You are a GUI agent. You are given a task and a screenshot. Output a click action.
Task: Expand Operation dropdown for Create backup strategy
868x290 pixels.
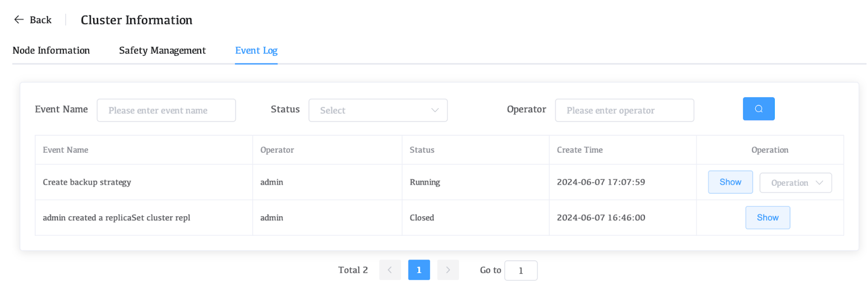pyautogui.click(x=795, y=182)
